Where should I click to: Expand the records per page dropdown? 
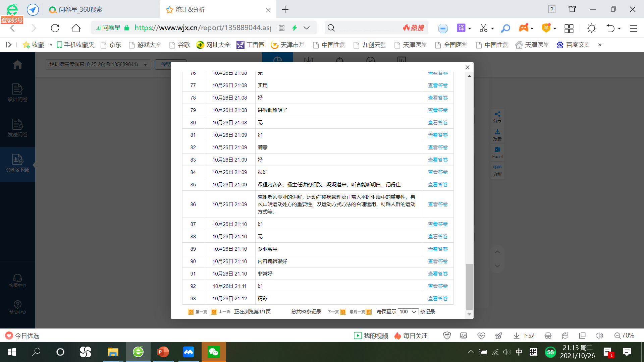408,312
